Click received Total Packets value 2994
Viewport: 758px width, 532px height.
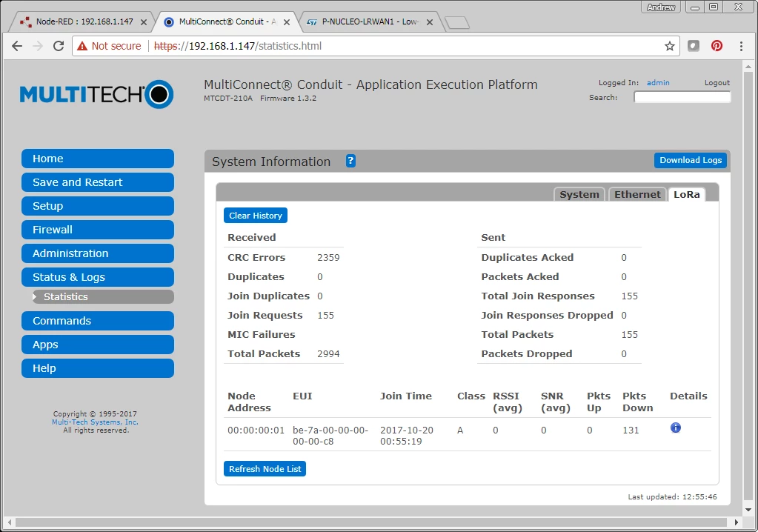pos(328,353)
